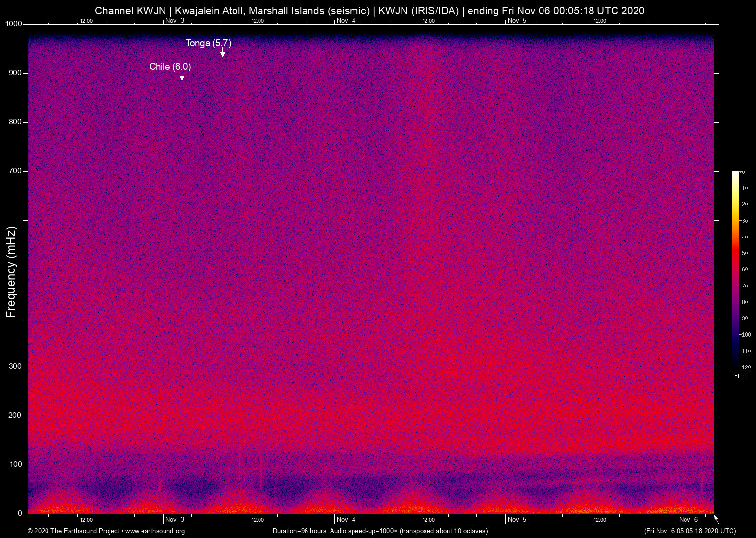
Task: Click the 800 frequency axis value
Action: click(x=15, y=122)
